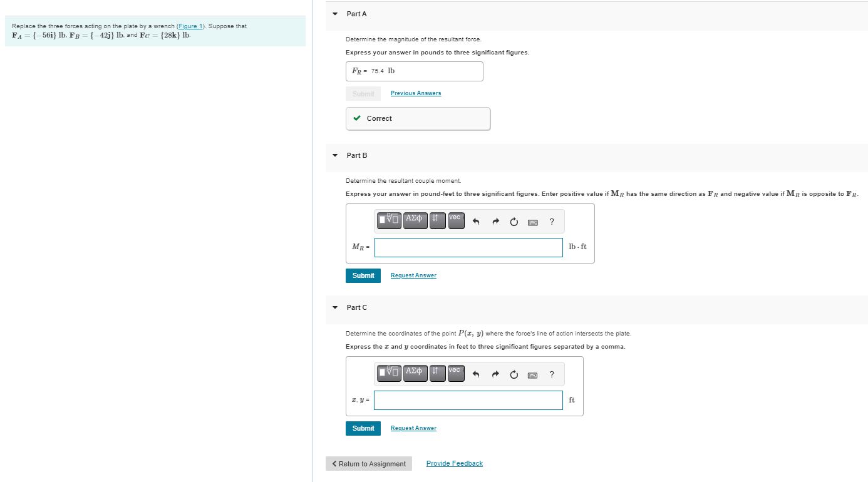Submit the Part C answer
The height and width of the screenshot is (482, 868).
point(363,428)
